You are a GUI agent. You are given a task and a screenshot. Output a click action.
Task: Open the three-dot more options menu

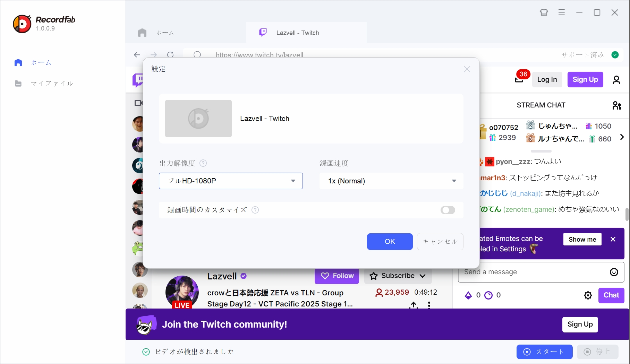tap(429, 305)
